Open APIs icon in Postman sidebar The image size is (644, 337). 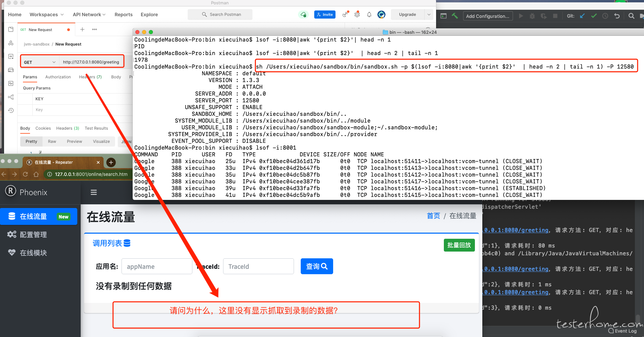click(11, 43)
